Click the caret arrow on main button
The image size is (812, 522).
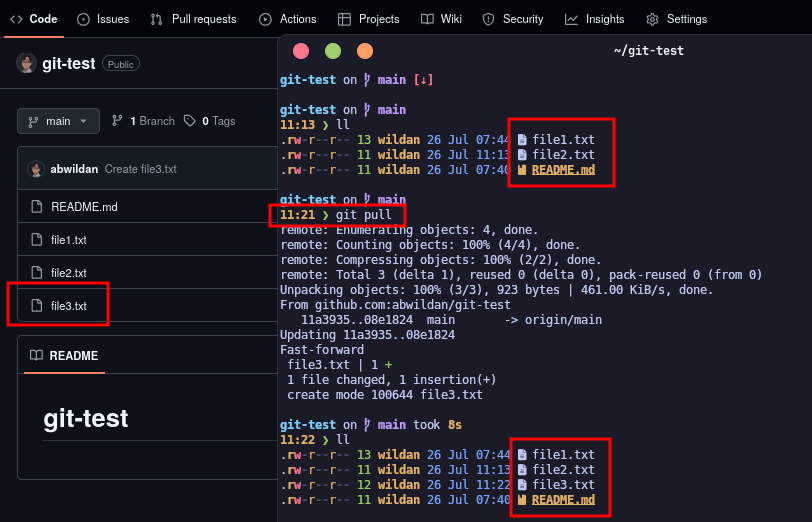click(x=83, y=122)
